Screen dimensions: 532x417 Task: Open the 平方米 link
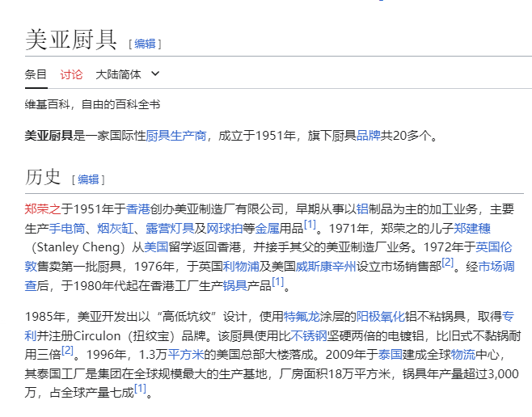[186, 355]
